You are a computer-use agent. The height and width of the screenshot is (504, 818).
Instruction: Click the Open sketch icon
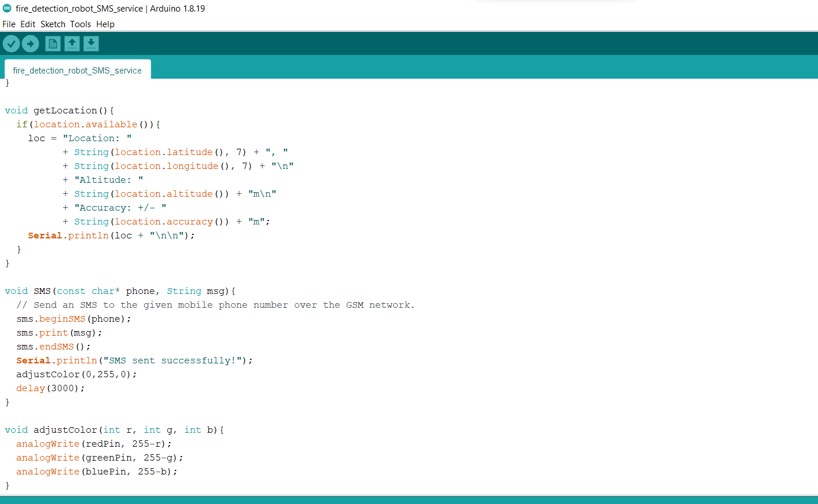tap(72, 43)
